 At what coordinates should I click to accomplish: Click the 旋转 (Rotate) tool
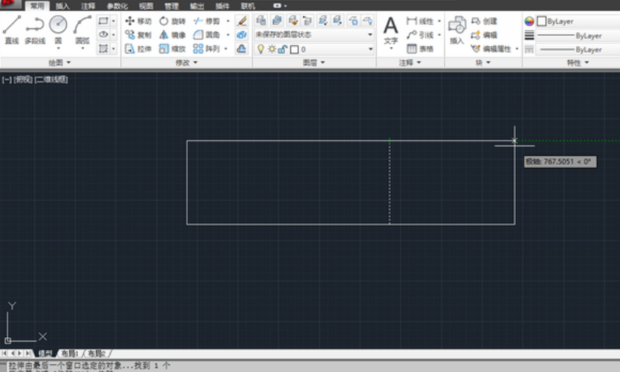click(x=172, y=21)
